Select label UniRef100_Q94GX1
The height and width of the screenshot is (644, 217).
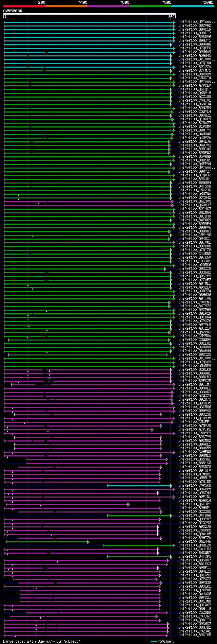pos(195,239)
